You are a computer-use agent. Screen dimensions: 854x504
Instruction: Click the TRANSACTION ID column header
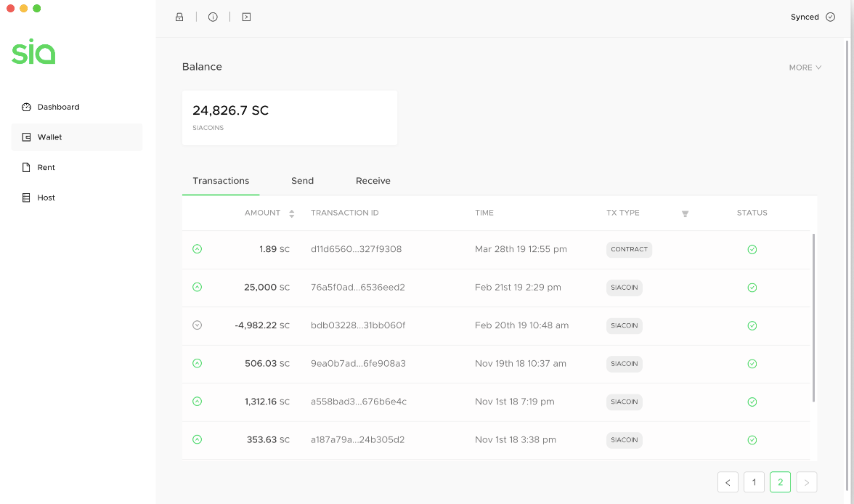click(x=345, y=213)
